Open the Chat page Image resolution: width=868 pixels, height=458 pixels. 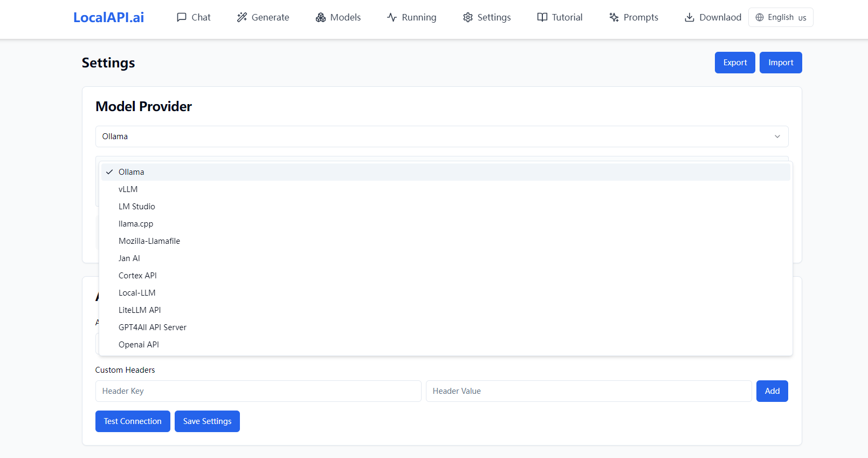pyautogui.click(x=194, y=17)
